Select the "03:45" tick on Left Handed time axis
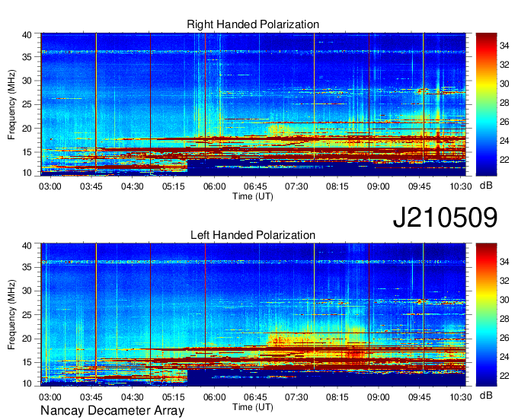518x420 pixels. pyautogui.click(x=91, y=397)
